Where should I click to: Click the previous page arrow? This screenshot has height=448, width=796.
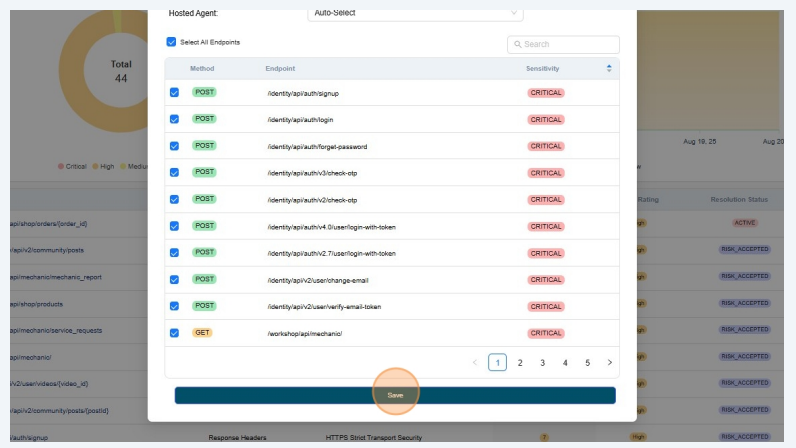(x=474, y=363)
